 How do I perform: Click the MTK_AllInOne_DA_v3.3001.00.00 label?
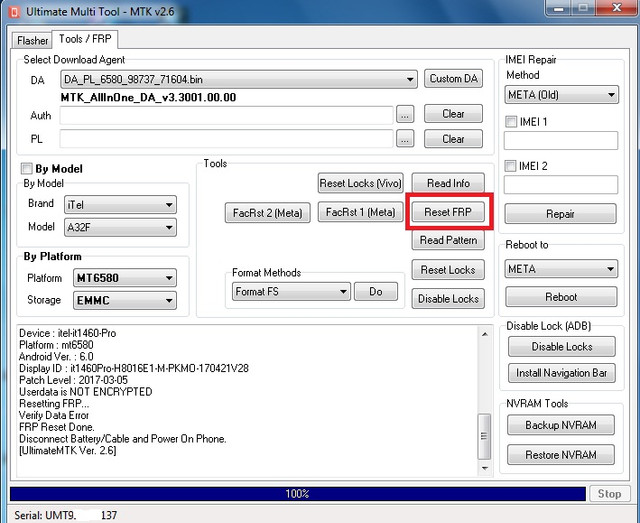148,97
